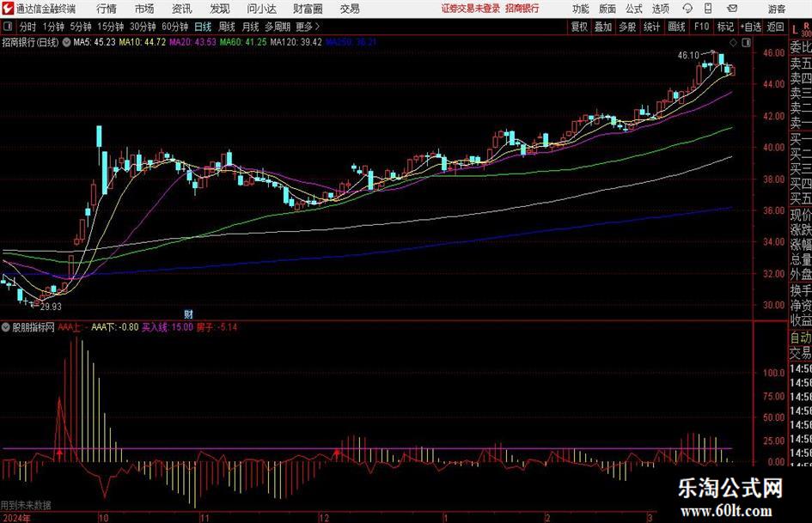Toggle the side panel icon above price axis

tap(746, 43)
